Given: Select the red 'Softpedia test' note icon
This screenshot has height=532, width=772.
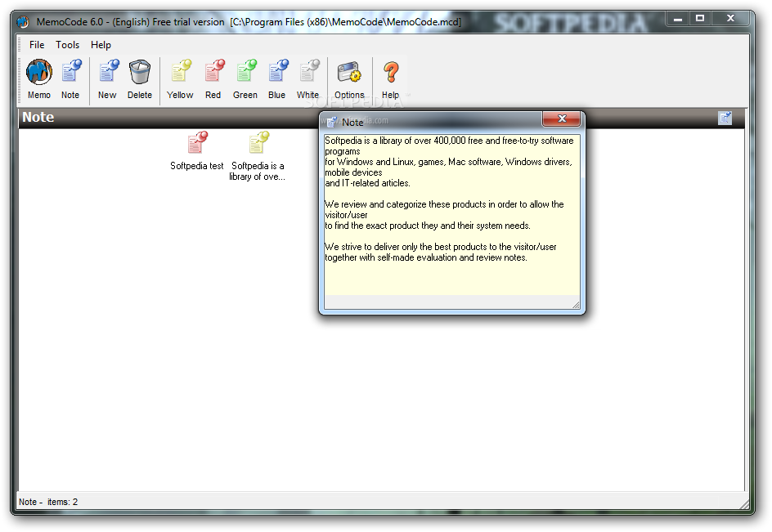Looking at the screenshot, I should [x=197, y=142].
